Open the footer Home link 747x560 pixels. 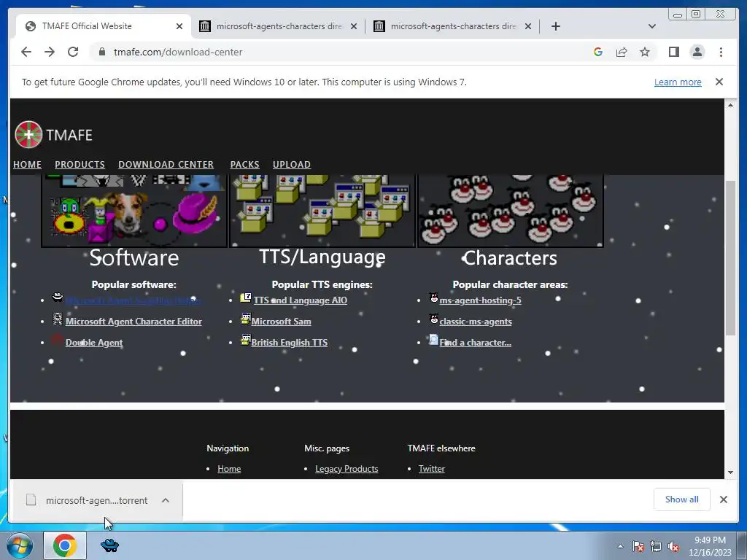229,469
